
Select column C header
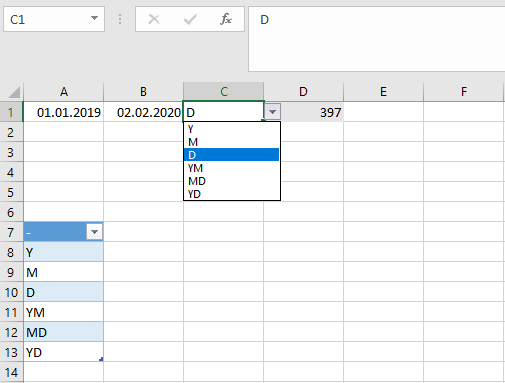224,92
